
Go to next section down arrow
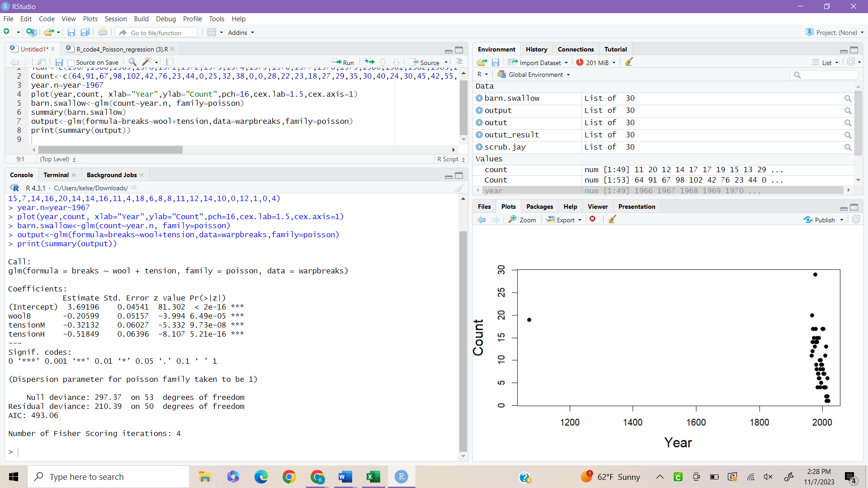pyautogui.click(x=396, y=62)
